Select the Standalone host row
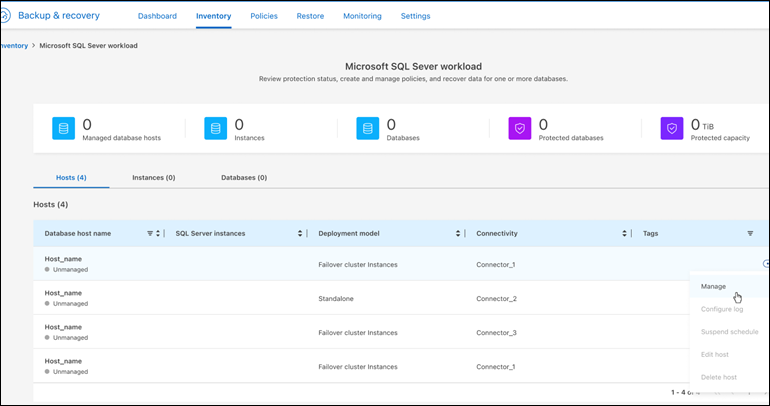 (335, 298)
